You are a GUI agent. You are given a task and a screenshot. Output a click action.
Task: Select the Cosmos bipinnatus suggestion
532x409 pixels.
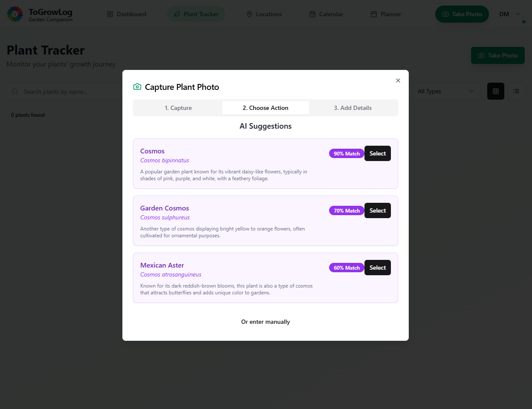[x=377, y=154]
